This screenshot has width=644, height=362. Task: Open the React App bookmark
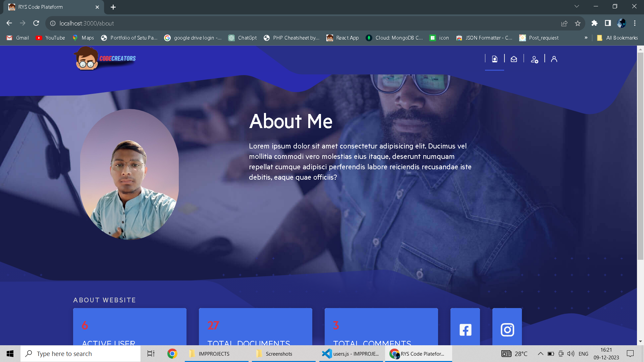click(342, 38)
